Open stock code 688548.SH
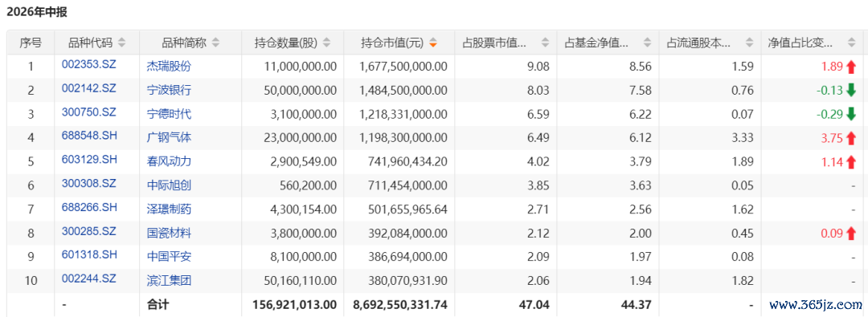Screen dimensions: 868x317 (x=89, y=136)
